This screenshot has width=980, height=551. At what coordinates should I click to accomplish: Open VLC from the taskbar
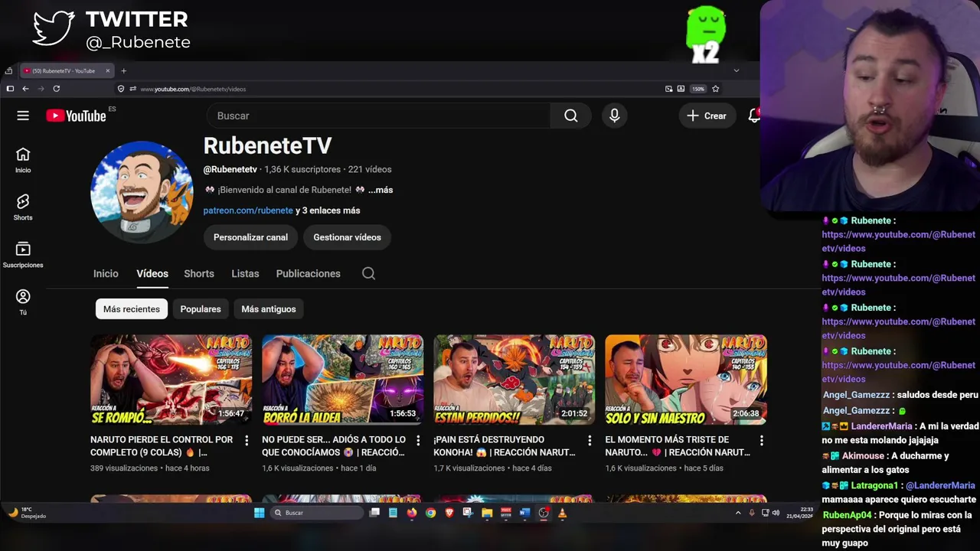click(x=562, y=513)
